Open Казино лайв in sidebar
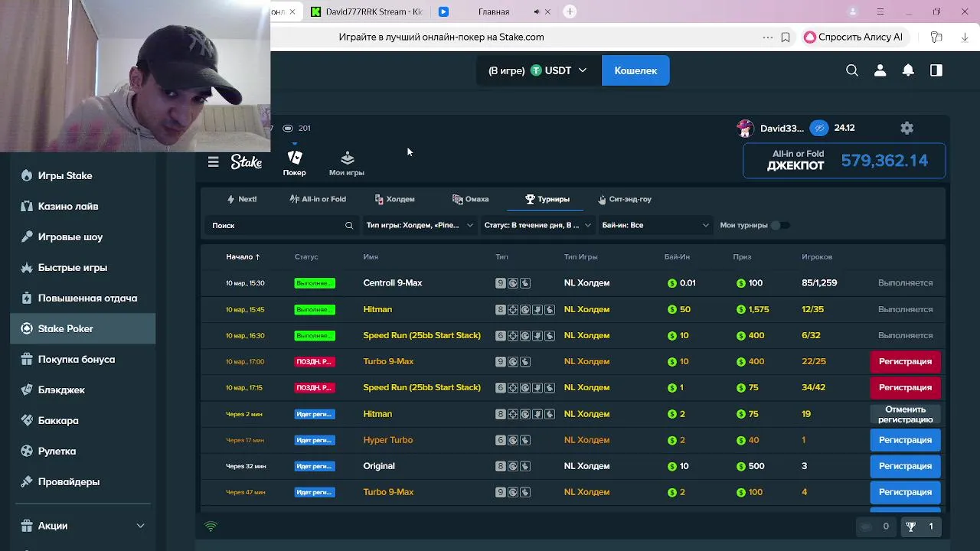Screen dimensions: 980x551 point(83,206)
